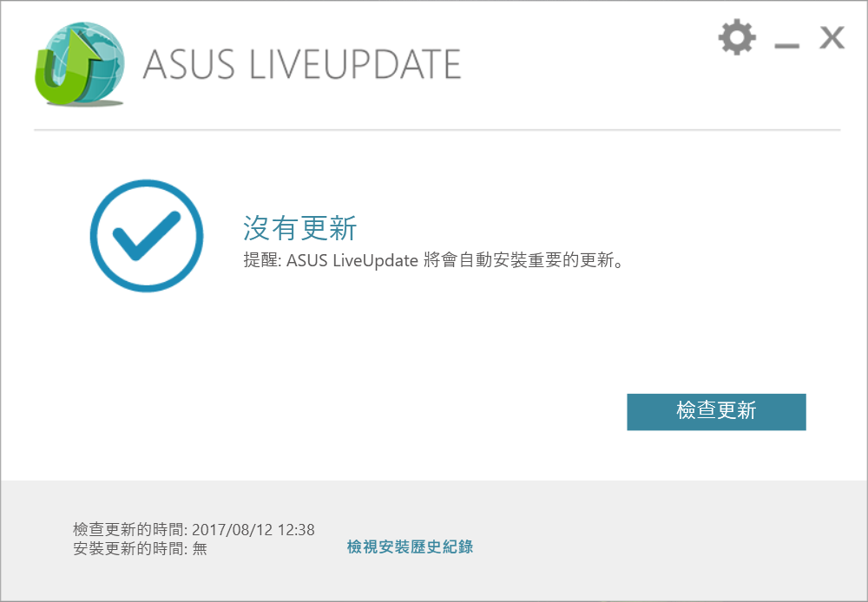This screenshot has height=602, width=868.
Task: Open settings with the gear icon
Action: click(737, 37)
